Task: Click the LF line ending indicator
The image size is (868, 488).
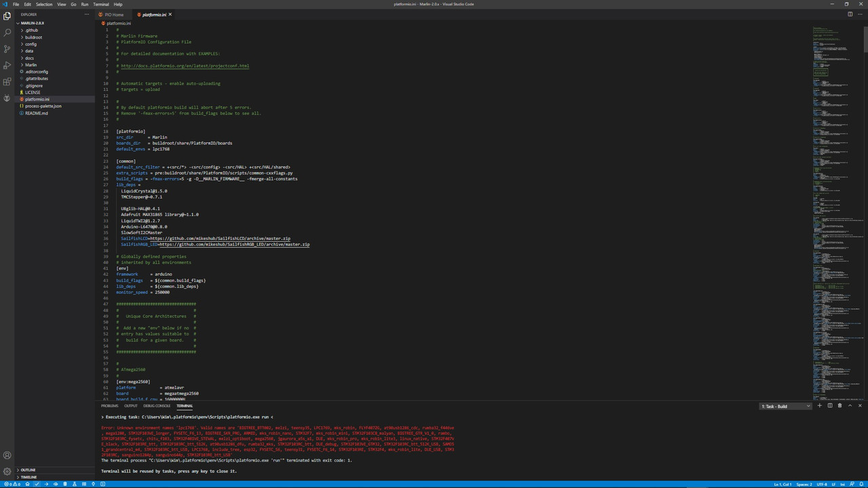Action: [x=834, y=484]
